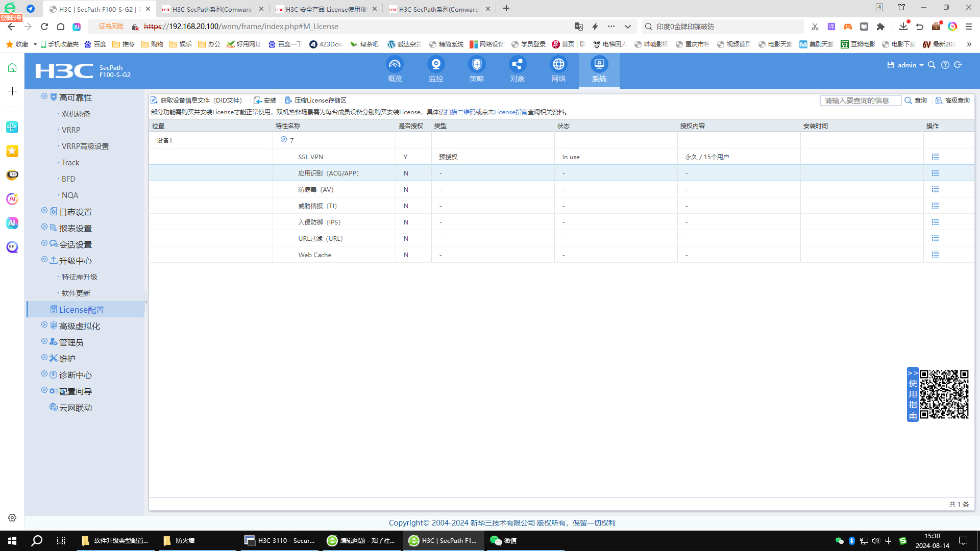This screenshot has height=551, width=980.
Task: Collapse the 高可靠性 tree node
Action: point(44,96)
